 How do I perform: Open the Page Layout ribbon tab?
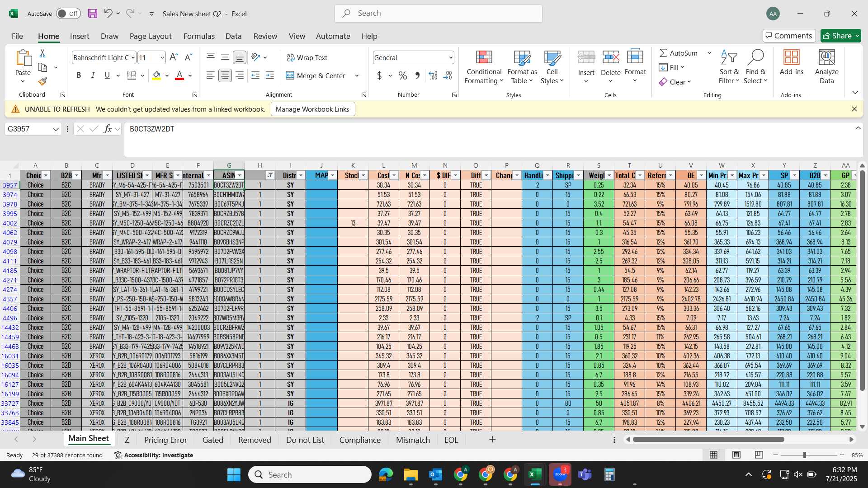(151, 36)
